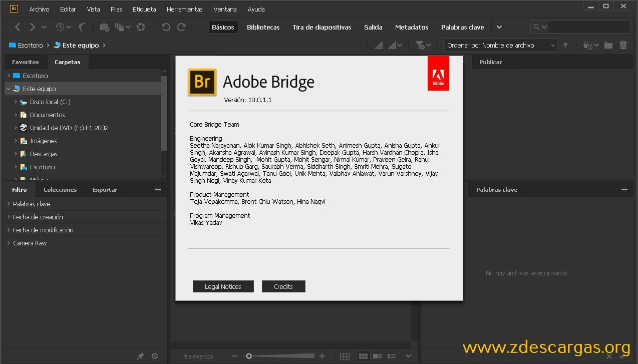
Task: Open Palabras clave panel menu icon
Action: pyautogui.click(x=624, y=189)
